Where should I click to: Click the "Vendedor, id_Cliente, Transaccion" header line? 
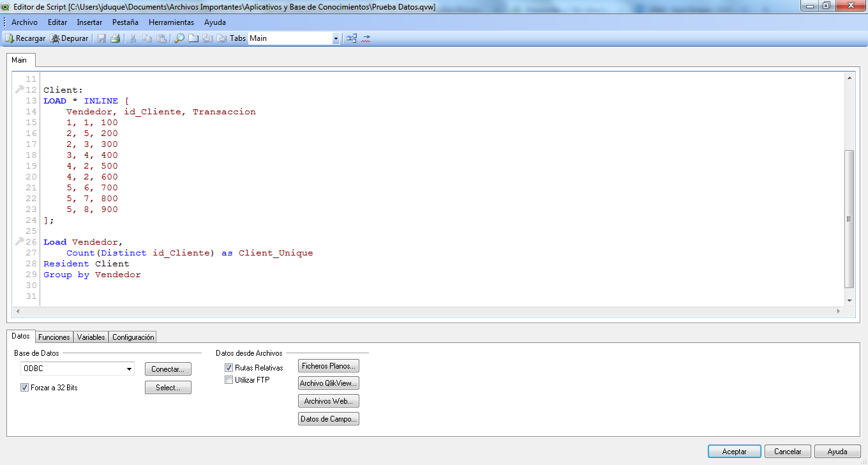click(161, 112)
